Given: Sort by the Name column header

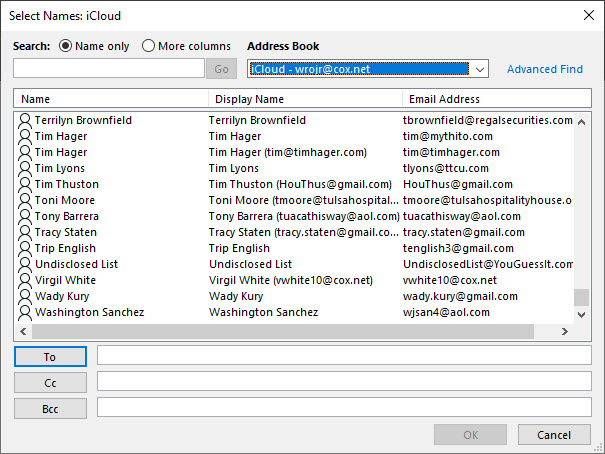Looking at the screenshot, I should 111,99.
